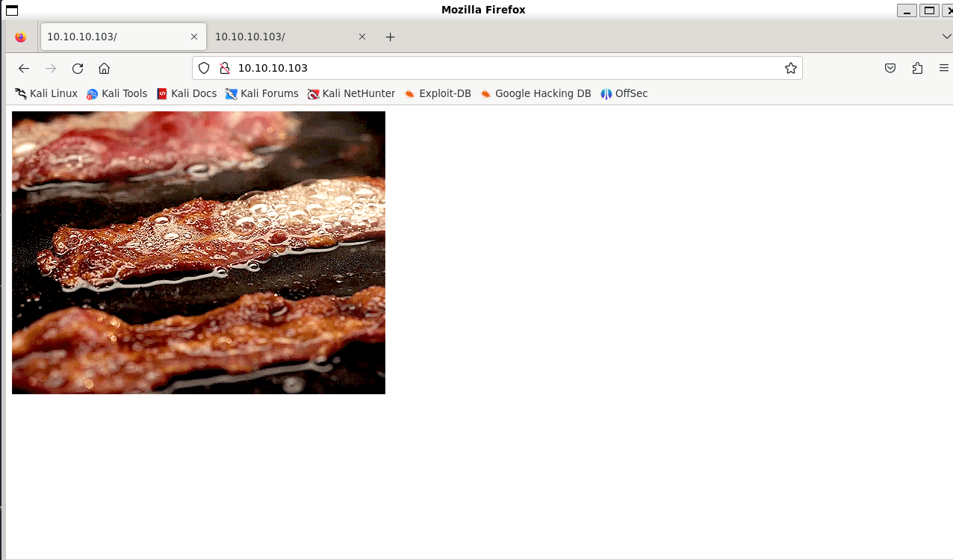Open the OffSec bookmark
The image size is (953, 560).
coord(624,93)
